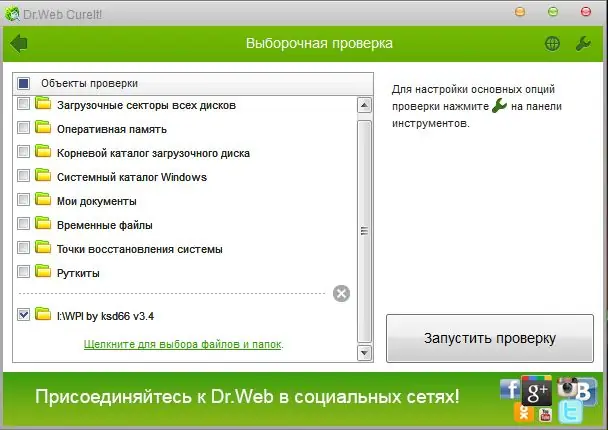Click the object list scrollbar thumb
Screen dimensions: 608x430
(364, 231)
